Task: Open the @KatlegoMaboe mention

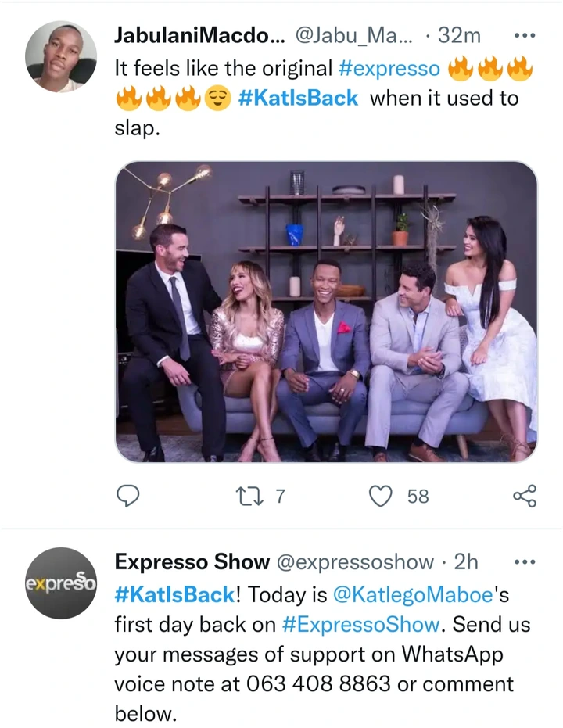Action: click(x=413, y=595)
